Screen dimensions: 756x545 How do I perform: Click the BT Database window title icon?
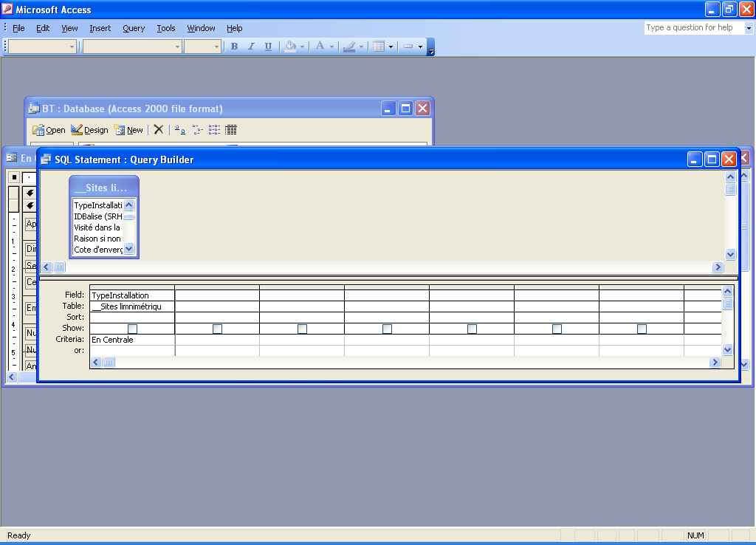point(34,109)
